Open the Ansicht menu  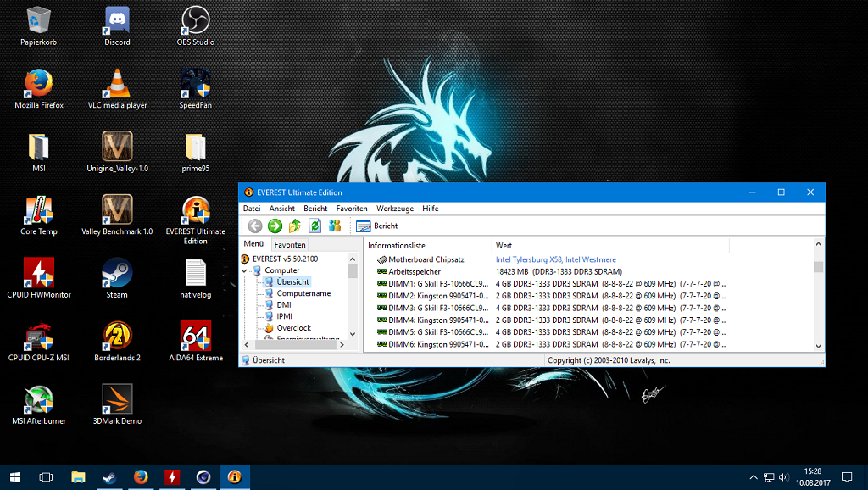point(281,209)
